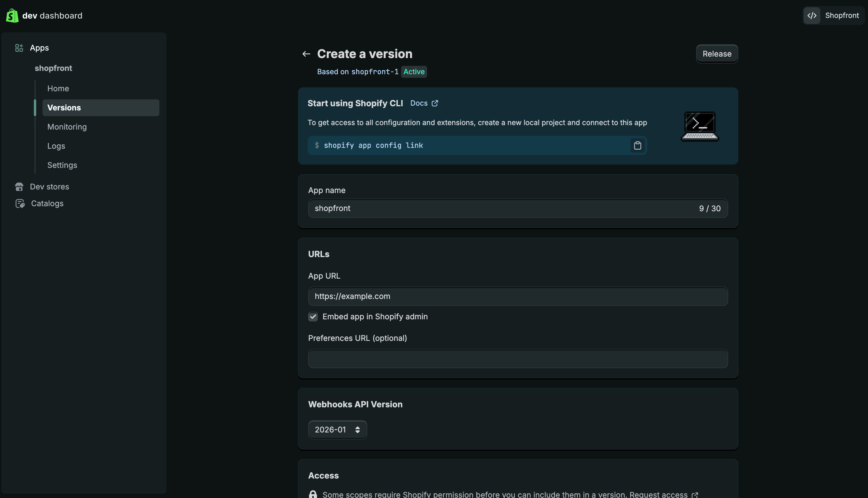Click the Create a version heading
The height and width of the screenshot is (498, 868).
pyautogui.click(x=365, y=54)
